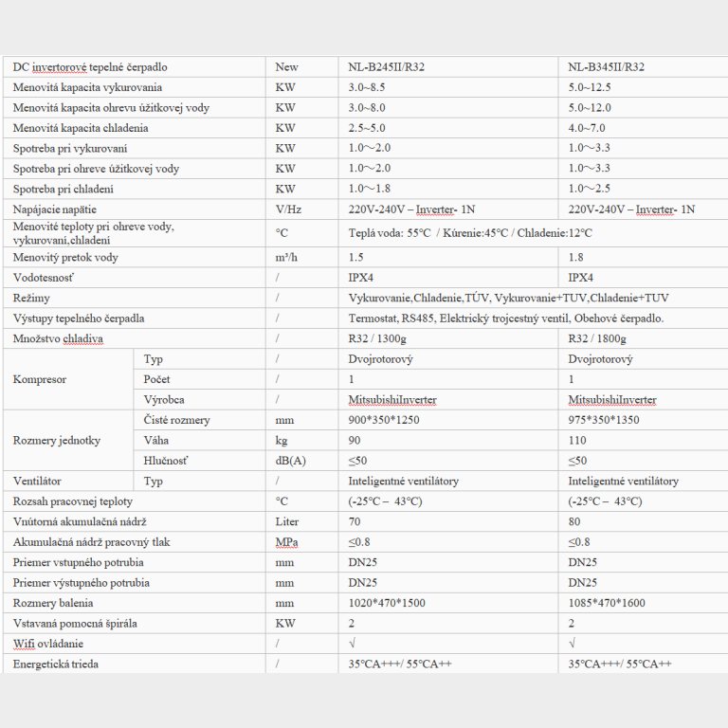The height and width of the screenshot is (728, 728).
Task: Click the 'Kompresor' merged cell
Action: pos(68,379)
